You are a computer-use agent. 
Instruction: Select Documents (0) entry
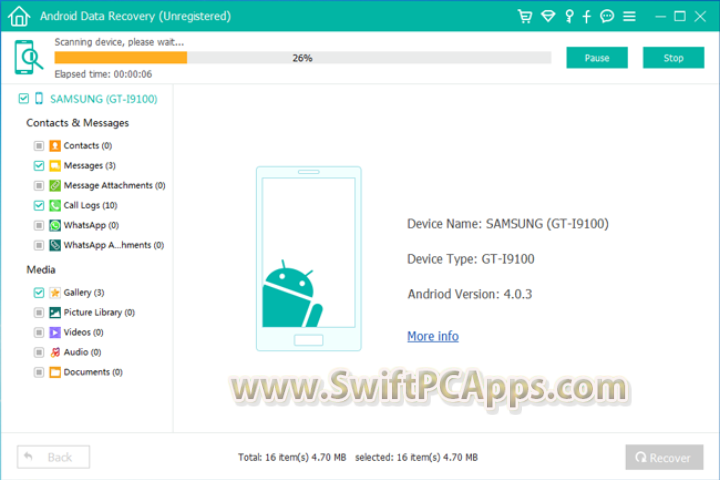tap(93, 372)
